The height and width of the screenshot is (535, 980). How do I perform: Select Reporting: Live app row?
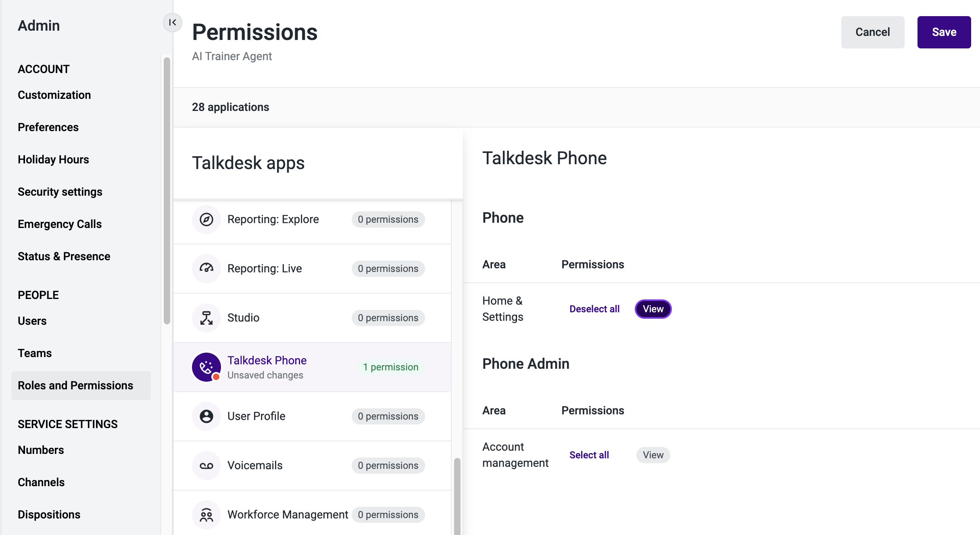tap(312, 269)
